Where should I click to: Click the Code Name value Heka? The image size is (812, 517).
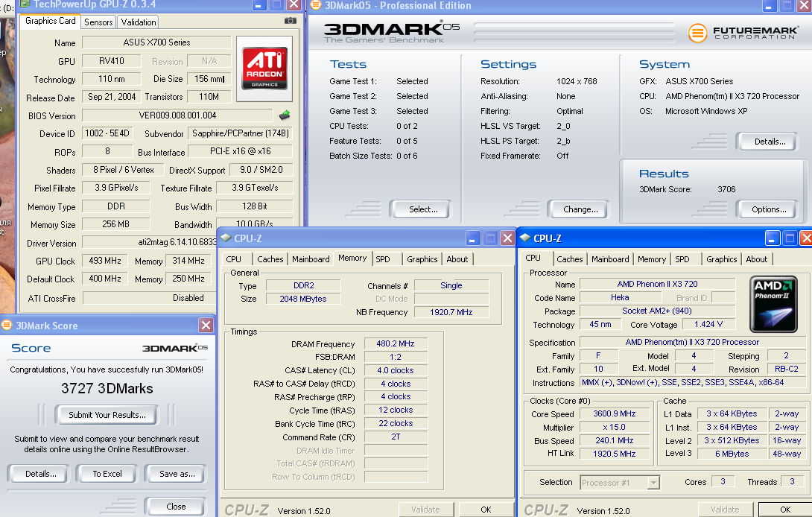point(620,297)
